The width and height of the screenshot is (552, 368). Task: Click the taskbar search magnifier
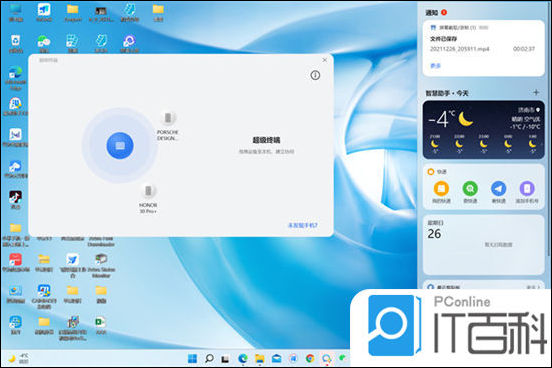pyautogui.click(x=209, y=358)
